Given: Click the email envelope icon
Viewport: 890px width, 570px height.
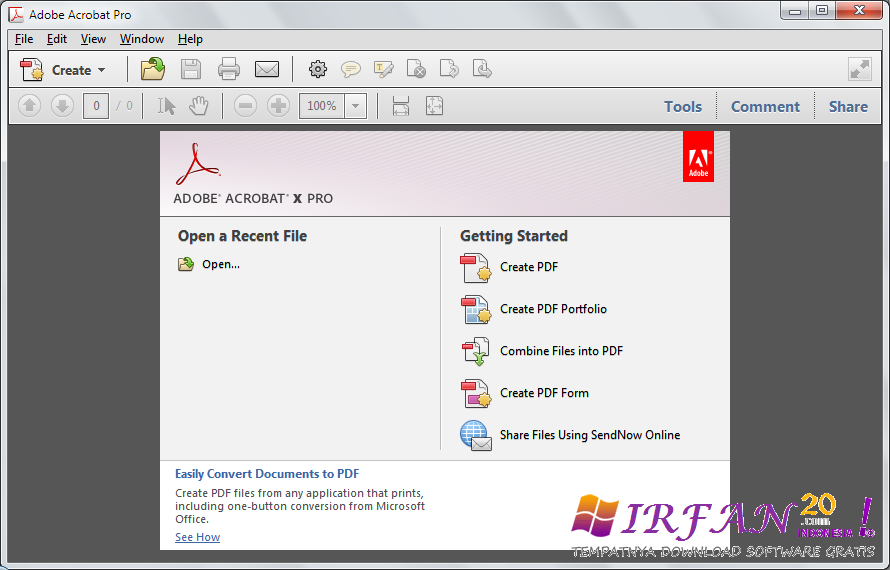Looking at the screenshot, I should pyautogui.click(x=267, y=69).
